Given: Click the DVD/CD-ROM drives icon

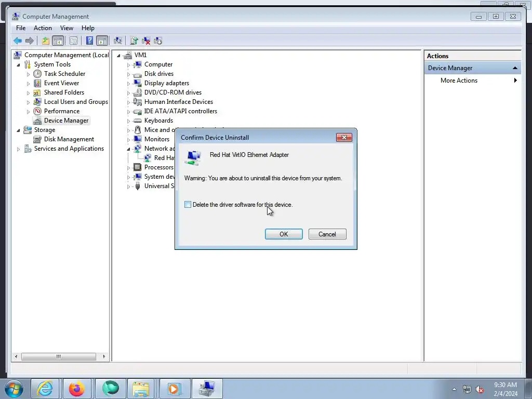Looking at the screenshot, I should pos(137,92).
